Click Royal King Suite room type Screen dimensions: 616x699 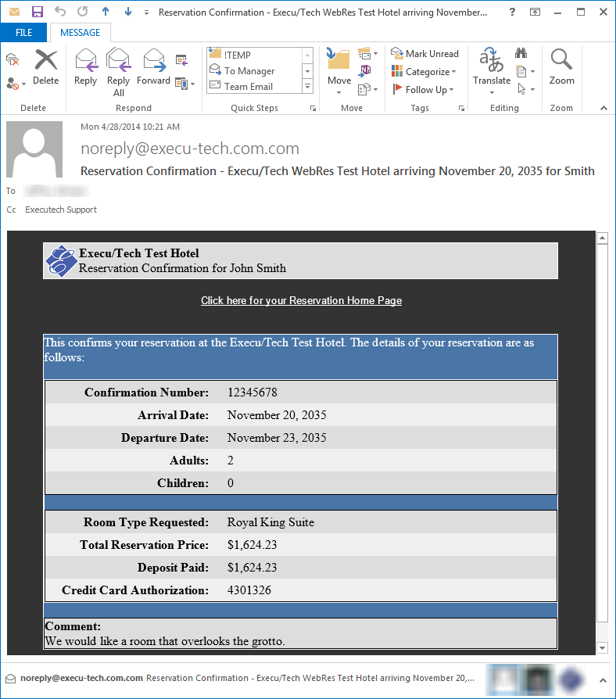pos(270,522)
